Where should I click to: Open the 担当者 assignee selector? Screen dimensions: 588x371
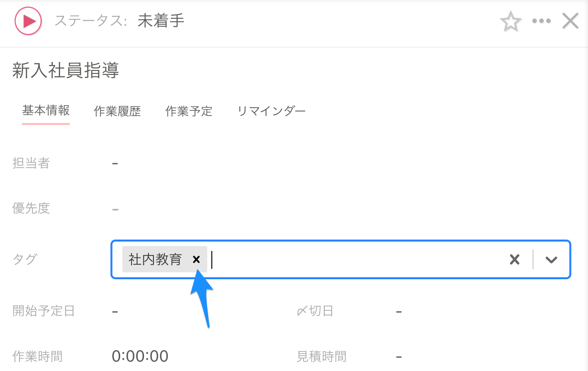coord(115,163)
